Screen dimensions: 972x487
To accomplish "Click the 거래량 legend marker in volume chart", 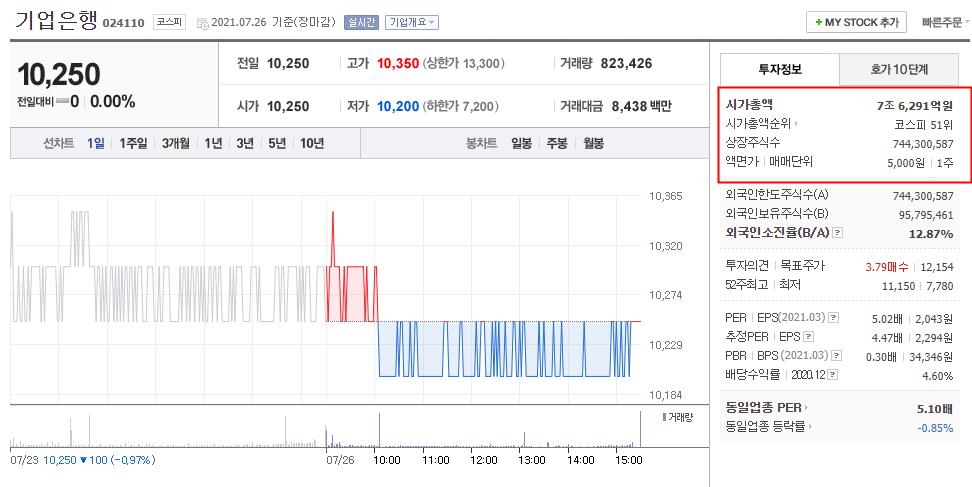I will (x=665, y=417).
